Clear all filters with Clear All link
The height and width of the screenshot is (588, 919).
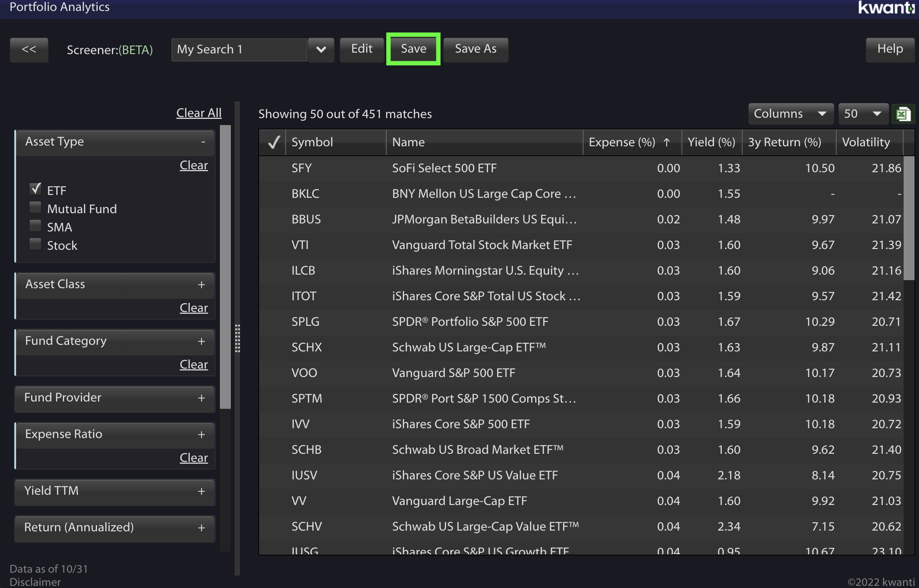pyautogui.click(x=199, y=113)
